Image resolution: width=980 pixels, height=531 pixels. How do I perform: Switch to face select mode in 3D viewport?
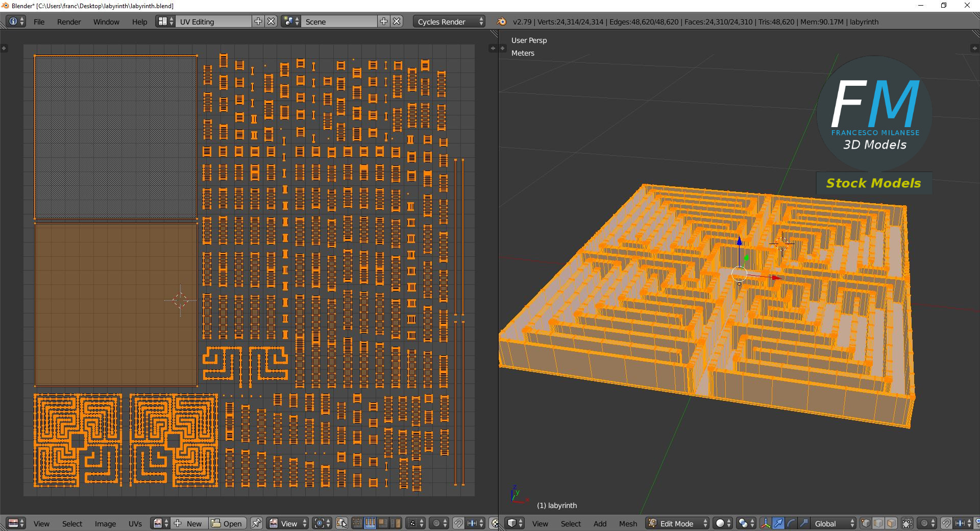tap(891, 523)
